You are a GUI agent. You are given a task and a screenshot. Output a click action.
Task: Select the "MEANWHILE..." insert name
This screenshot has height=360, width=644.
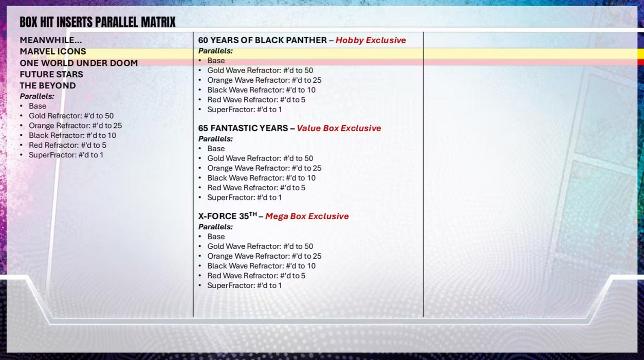(x=51, y=40)
